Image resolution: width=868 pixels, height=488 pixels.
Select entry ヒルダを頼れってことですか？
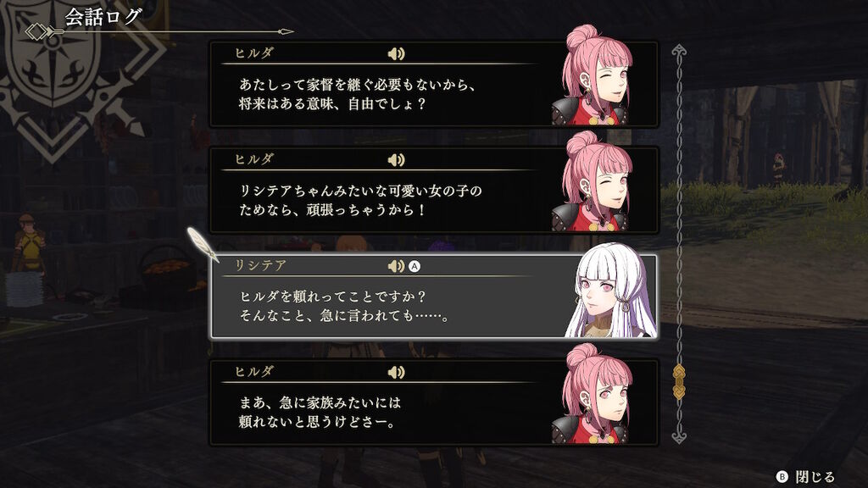click(433, 297)
